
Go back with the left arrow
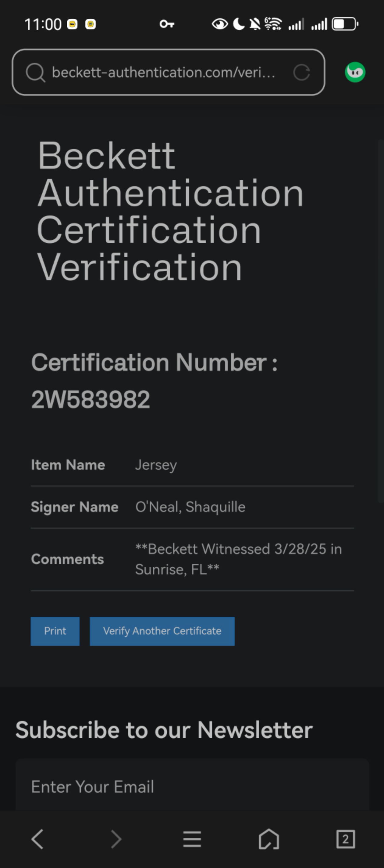coord(37,839)
